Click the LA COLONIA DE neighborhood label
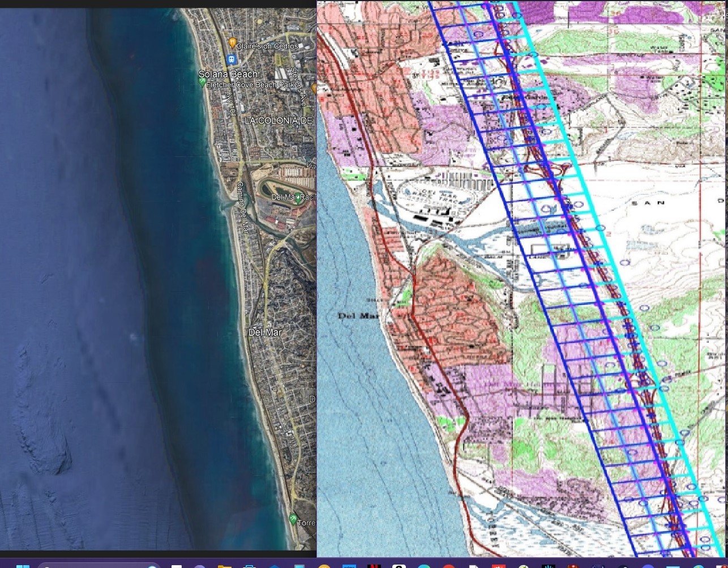Screen dimensions: 728x568 click(x=279, y=121)
